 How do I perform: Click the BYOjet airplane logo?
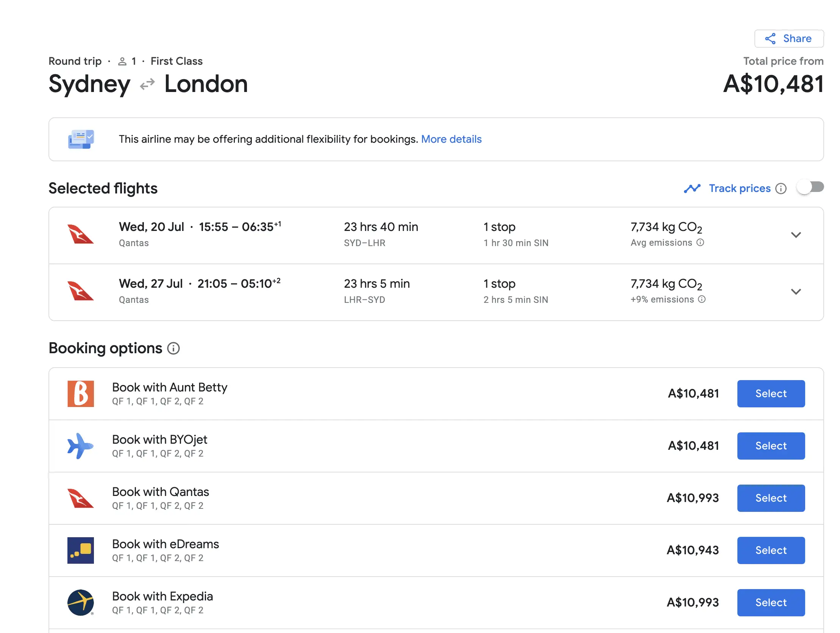click(x=81, y=446)
